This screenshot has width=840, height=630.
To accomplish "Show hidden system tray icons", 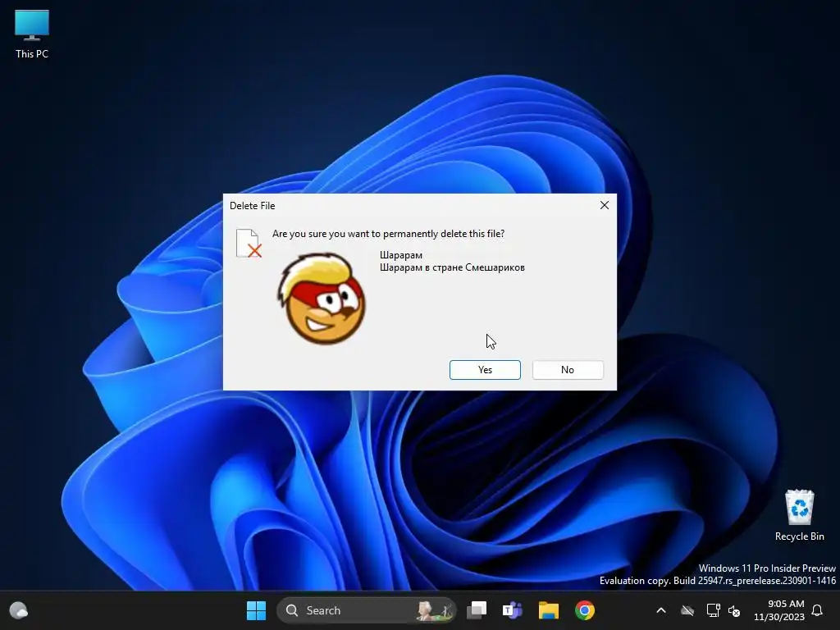I will click(661, 610).
